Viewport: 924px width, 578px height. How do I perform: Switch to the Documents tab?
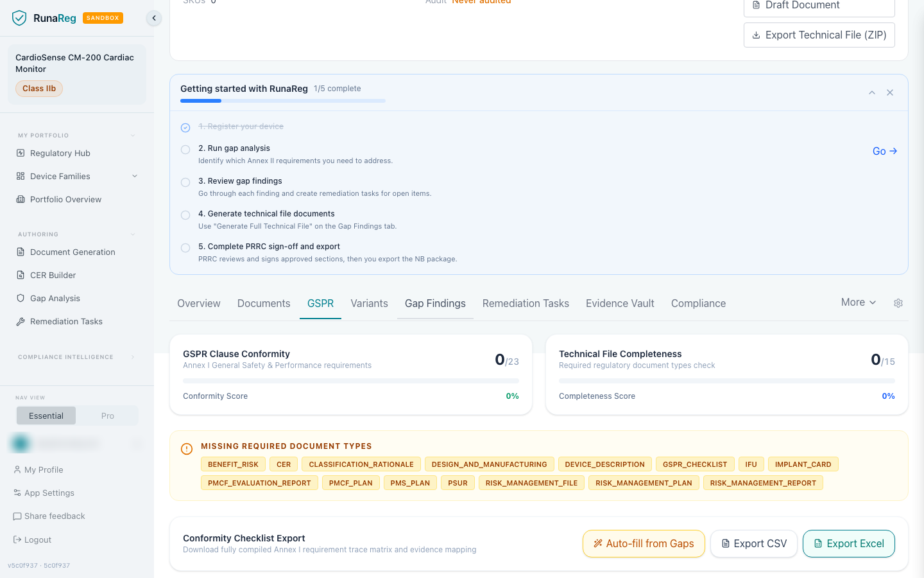[x=264, y=303]
